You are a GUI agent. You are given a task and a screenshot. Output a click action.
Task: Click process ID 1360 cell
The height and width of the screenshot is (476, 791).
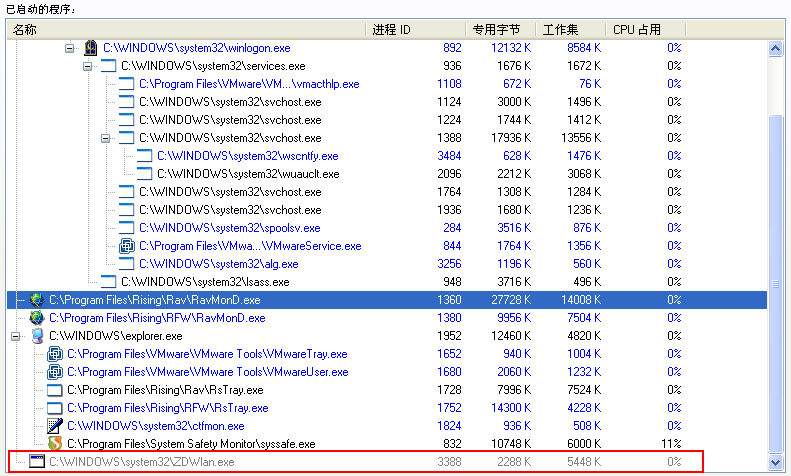(x=449, y=300)
